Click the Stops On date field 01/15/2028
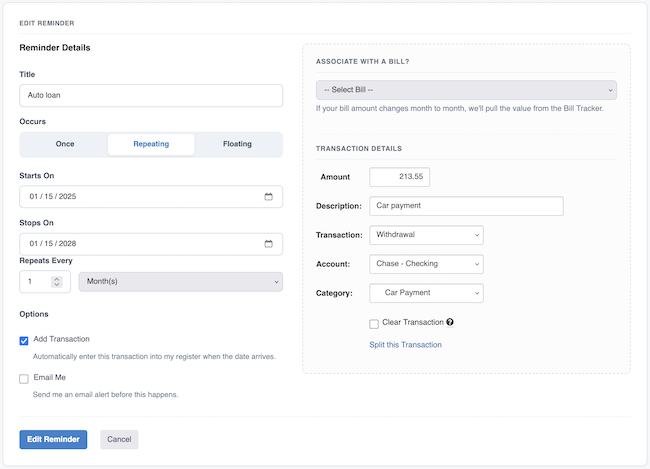This screenshot has height=469, width=650. click(x=151, y=244)
